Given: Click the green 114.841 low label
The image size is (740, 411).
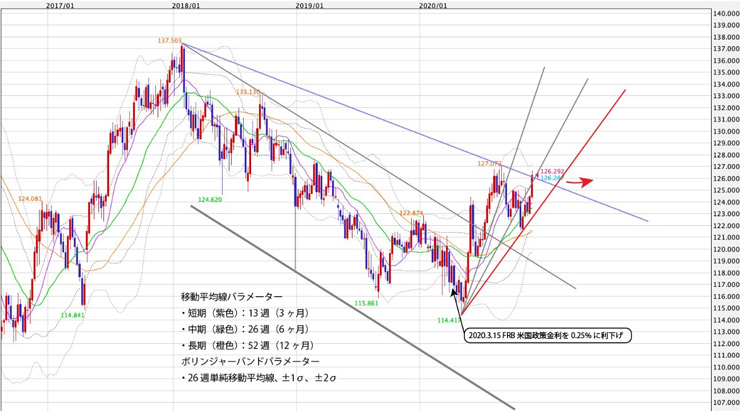Looking at the screenshot, I should 72,315.
